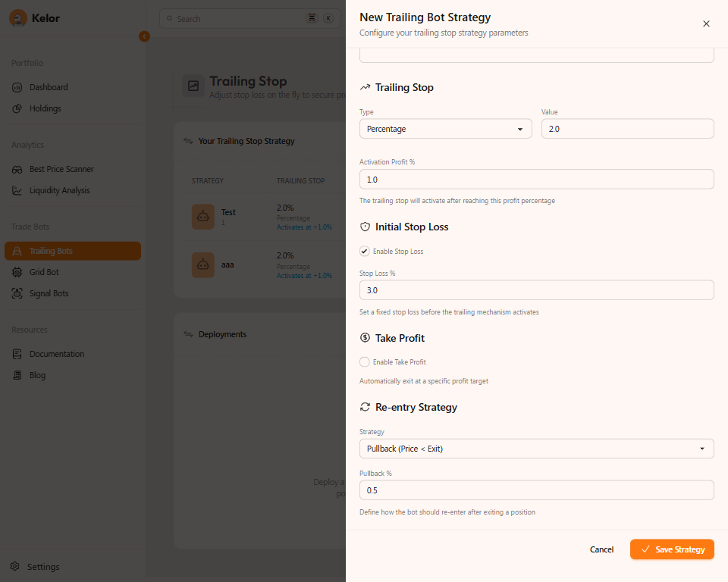Disable the Enable Stop Loss checkbox
The height and width of the screenshot is (582, 728).
[365, 251]
